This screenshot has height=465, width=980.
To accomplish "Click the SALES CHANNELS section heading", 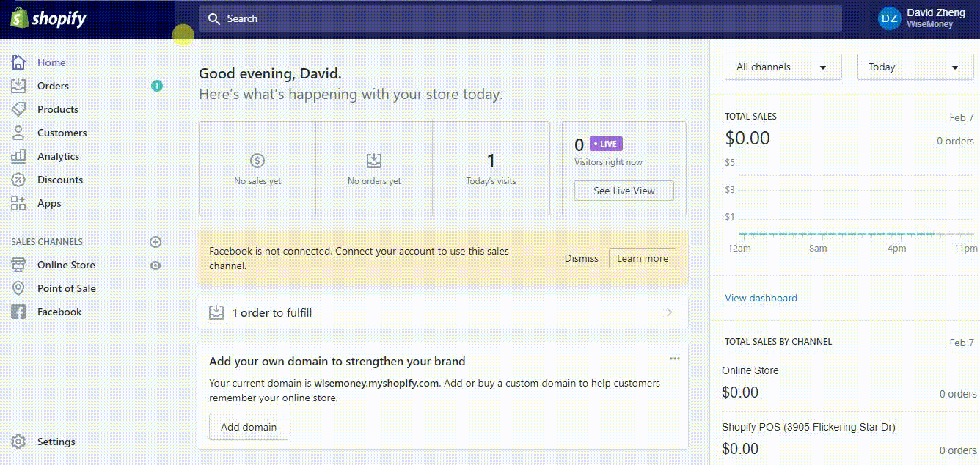I will point(47,241).
